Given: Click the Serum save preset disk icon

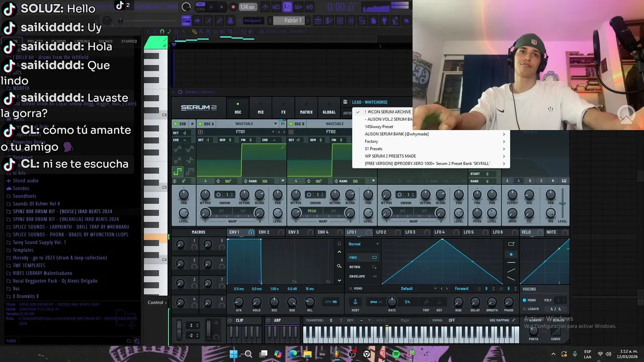Looking at the screenshot, I should 345,102.
